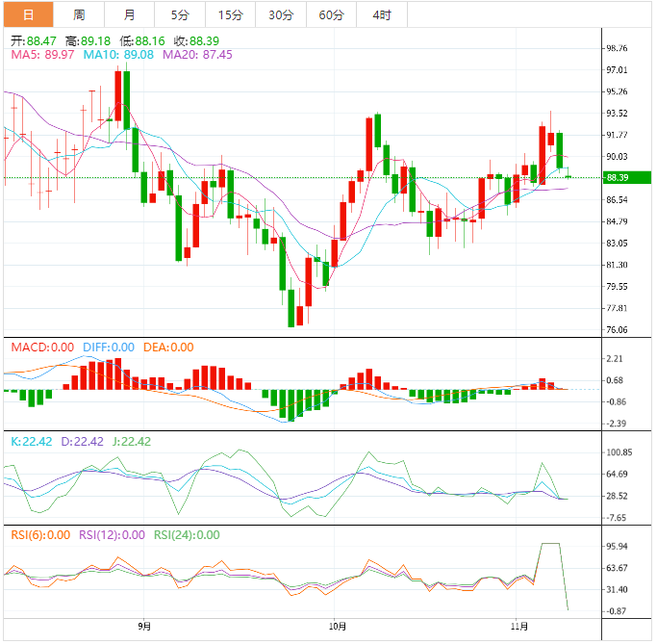
Task: Click the 97.01 price axis value
Action: click(x=617, y=69)
